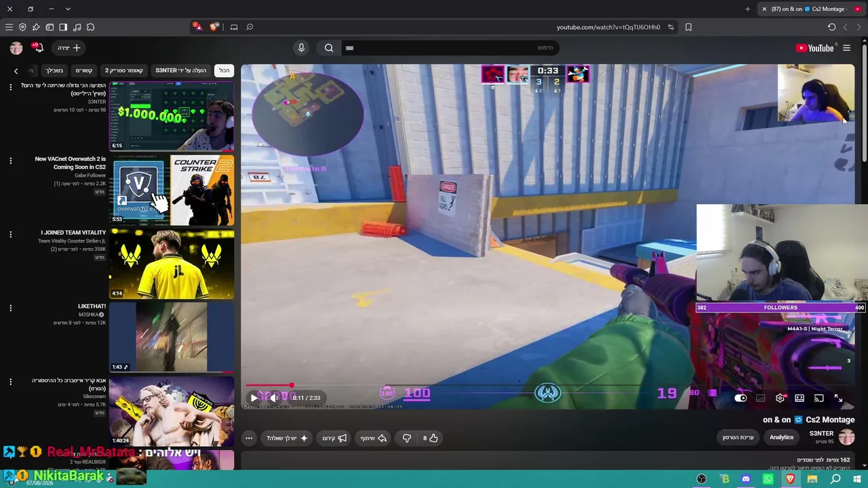868x488 pixels.
Task: Open Discord from the taskbar
Action: [746, 479]
